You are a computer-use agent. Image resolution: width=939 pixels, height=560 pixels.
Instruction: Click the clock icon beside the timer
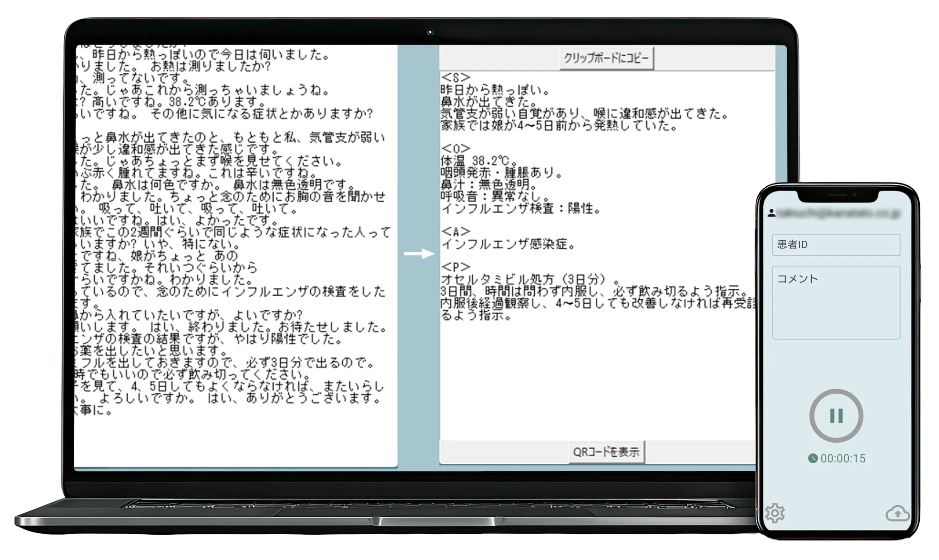click(x=813, y=458)
